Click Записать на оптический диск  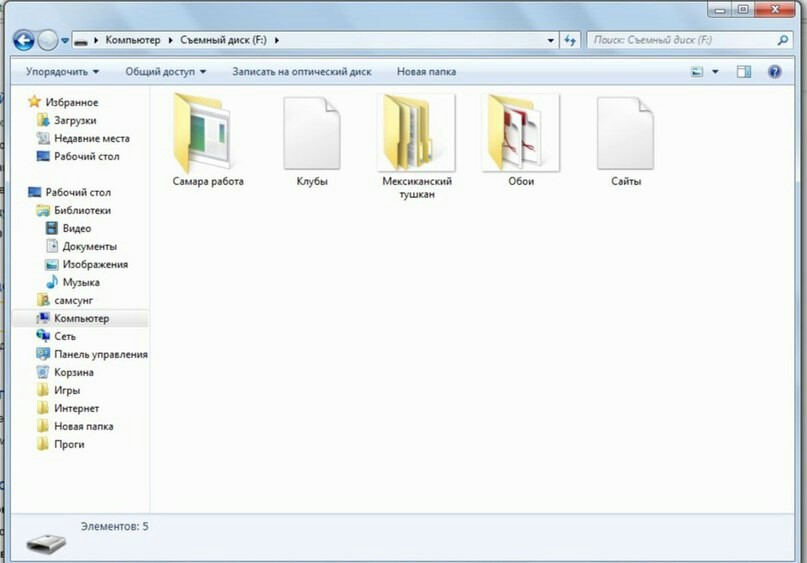(x=301, y=72)
